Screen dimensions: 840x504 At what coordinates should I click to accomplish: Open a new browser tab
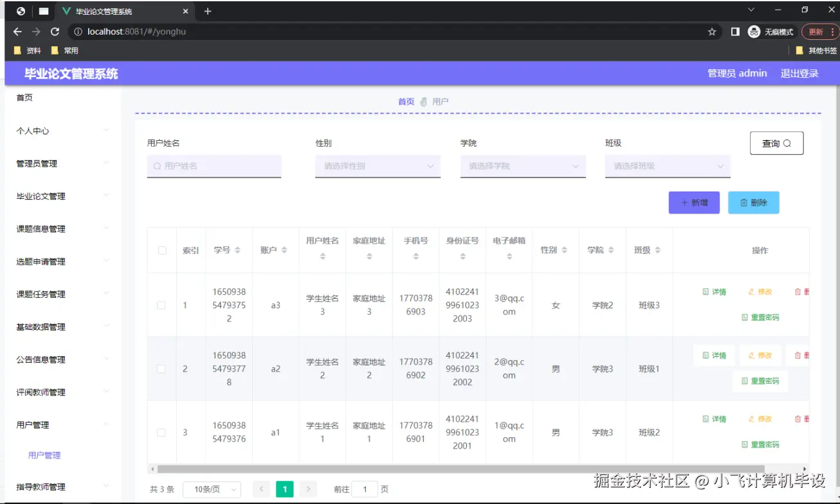208,12
